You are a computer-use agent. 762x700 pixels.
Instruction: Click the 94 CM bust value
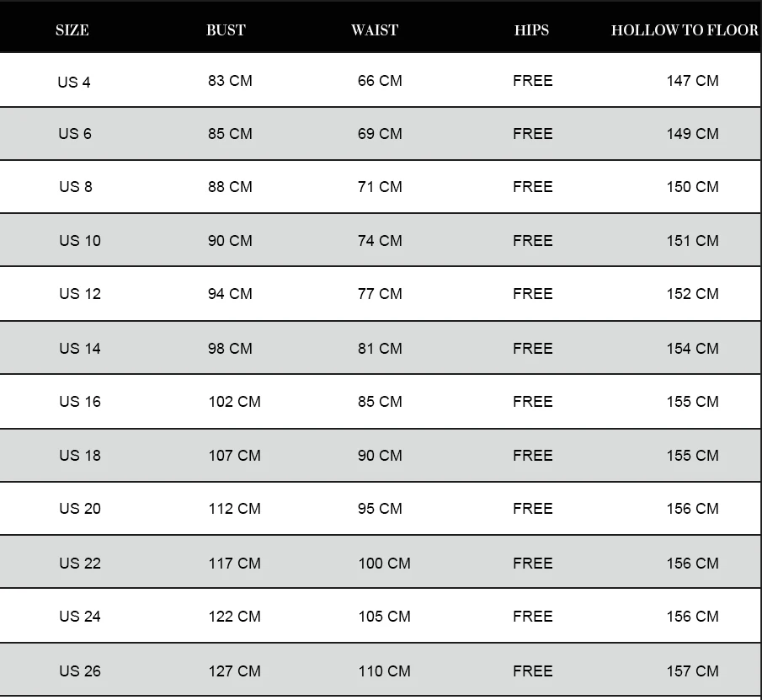click(230, 294)
